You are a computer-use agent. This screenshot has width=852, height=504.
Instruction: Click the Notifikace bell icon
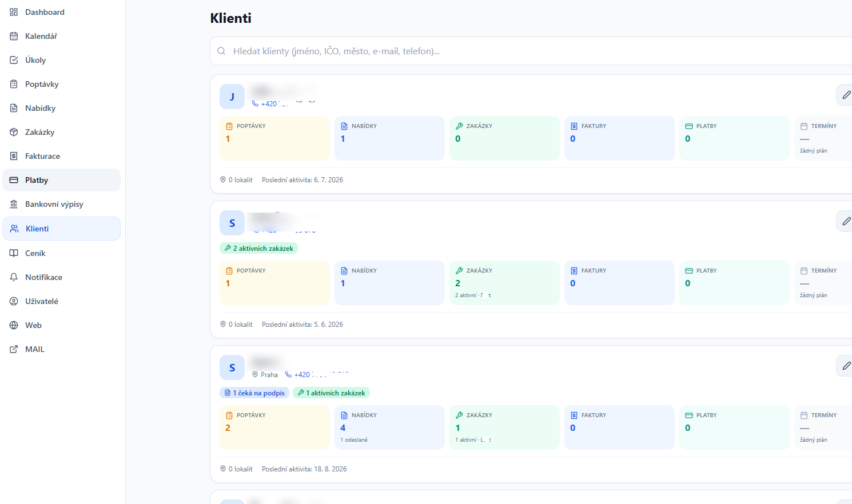(14, 277)
